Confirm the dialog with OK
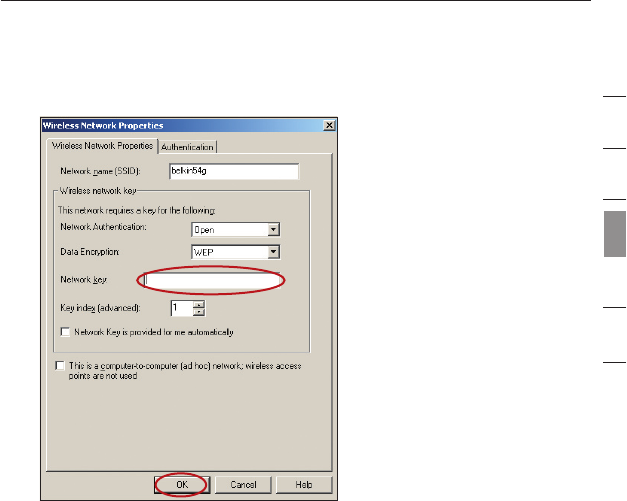This screenshot has height=501, width=627. pos(182,485)
